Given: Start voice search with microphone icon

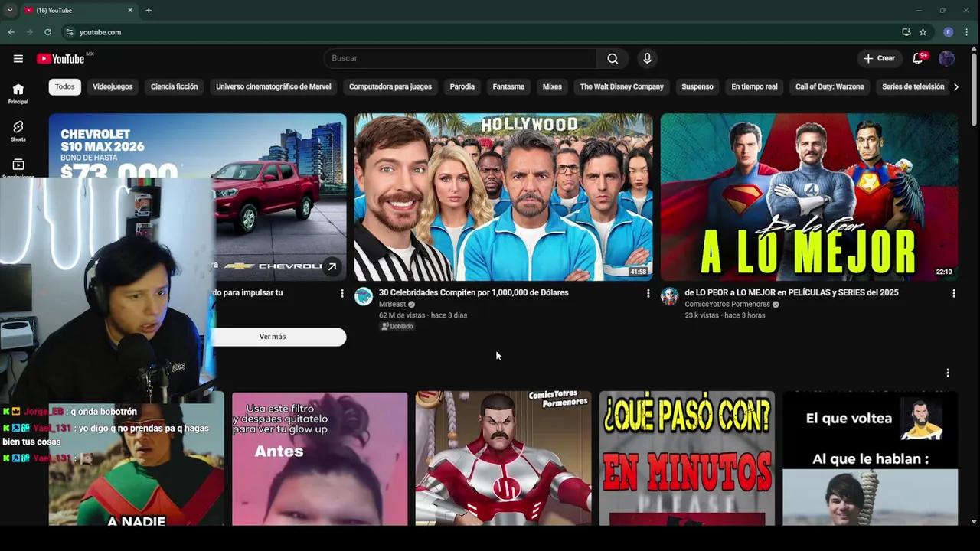Looking at the screenshot, I should tap(647, 58).
